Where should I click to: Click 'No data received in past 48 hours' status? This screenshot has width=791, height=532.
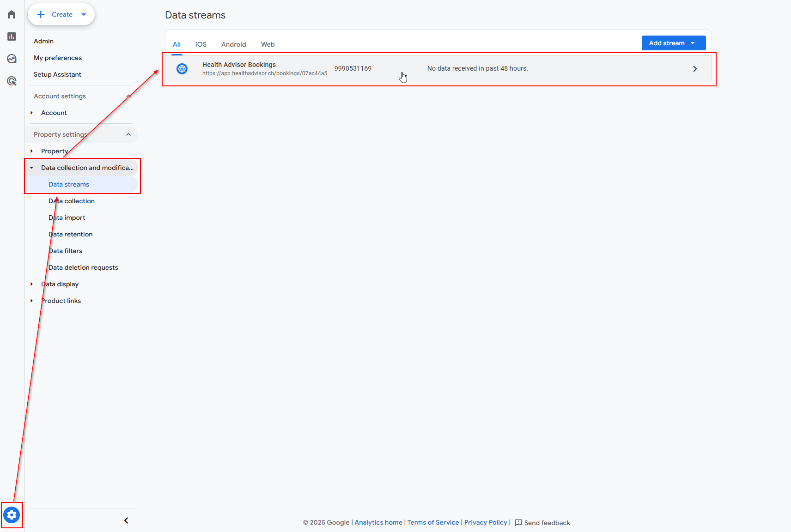pos(477,68)
